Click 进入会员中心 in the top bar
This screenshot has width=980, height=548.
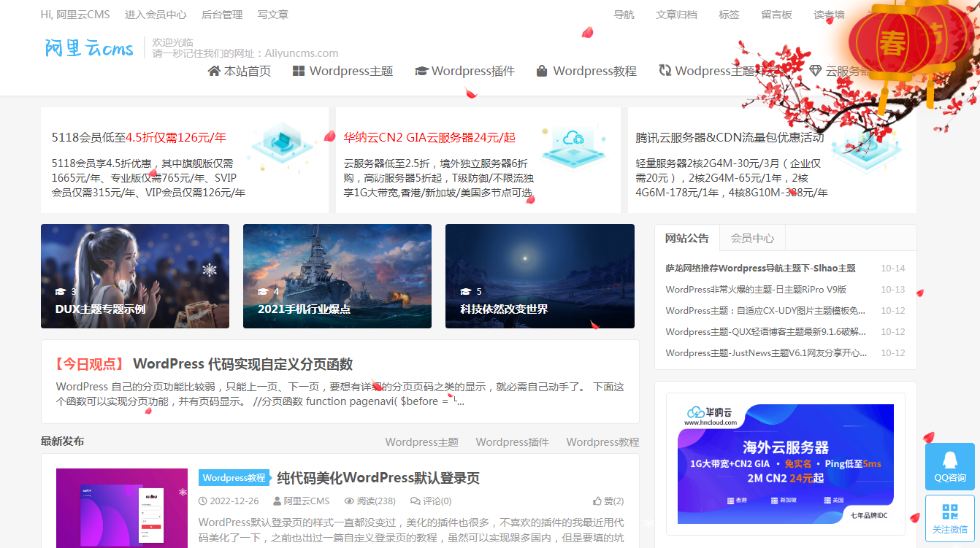[x=156, y=15]
